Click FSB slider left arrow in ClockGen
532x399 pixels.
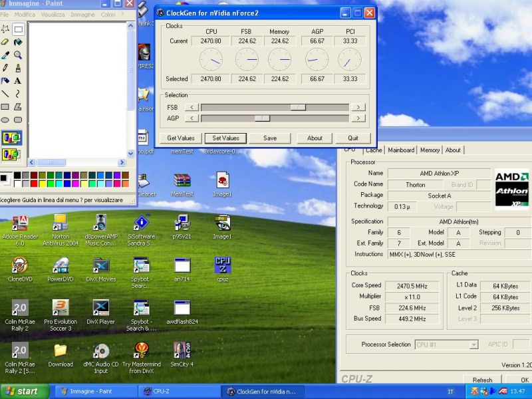click(x=192, y=107)
